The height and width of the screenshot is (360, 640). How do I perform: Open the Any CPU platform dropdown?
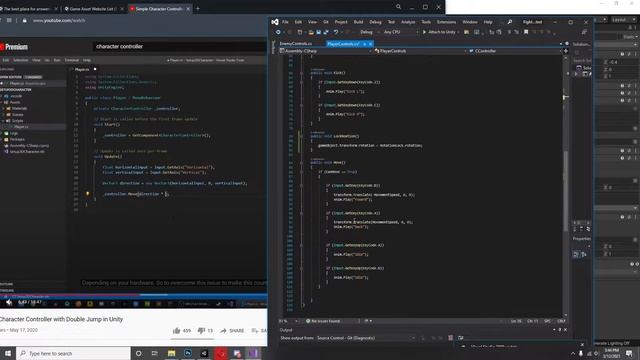400,32
